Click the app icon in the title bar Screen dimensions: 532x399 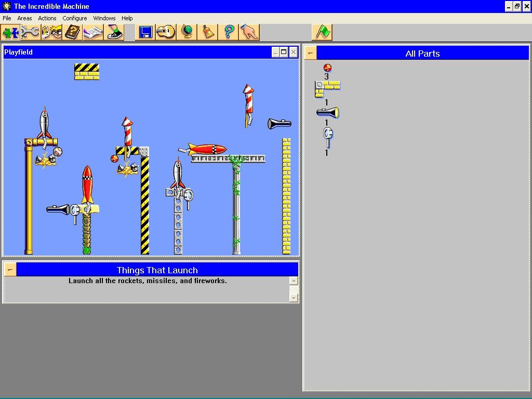[6, 6]
